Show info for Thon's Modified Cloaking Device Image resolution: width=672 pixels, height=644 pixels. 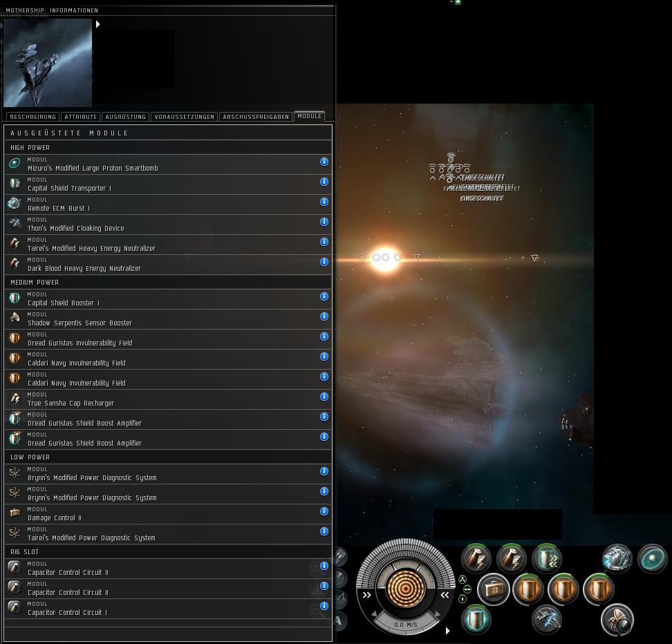[324, 222]
